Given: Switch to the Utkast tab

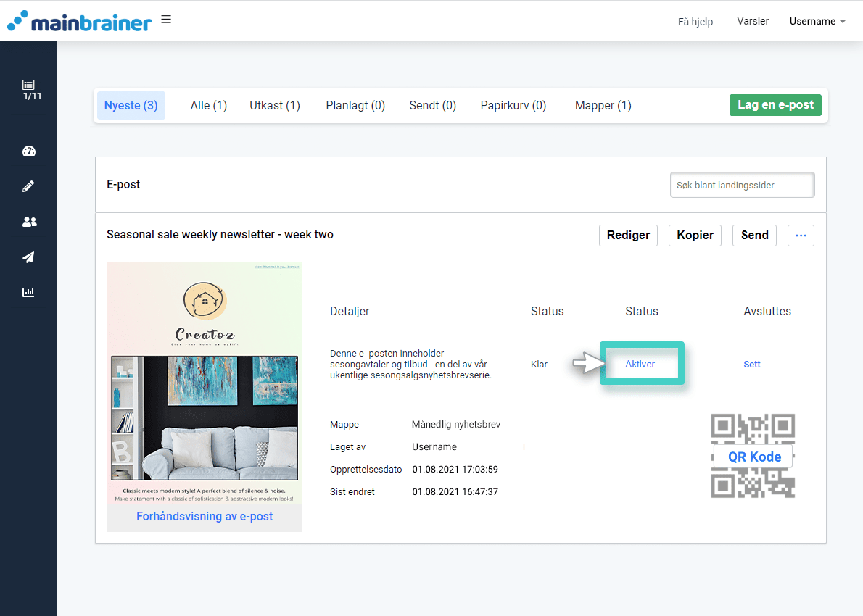Looking at the screenshot, I should [274, 105].
